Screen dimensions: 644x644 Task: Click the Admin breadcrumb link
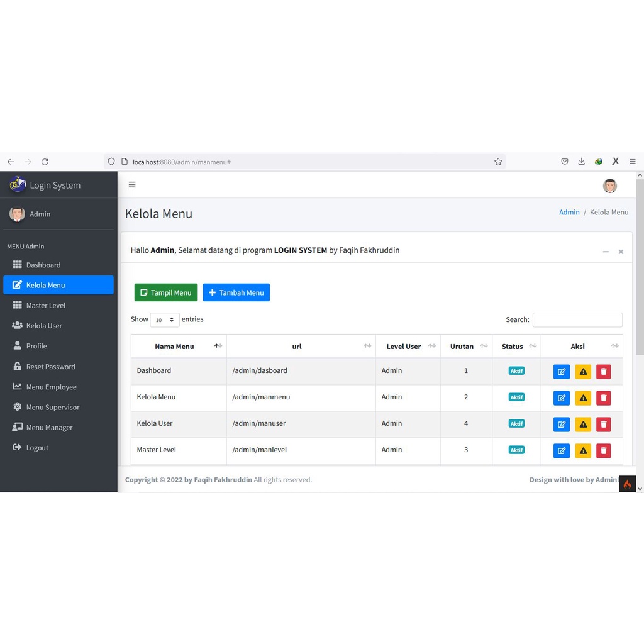point(569,212)
